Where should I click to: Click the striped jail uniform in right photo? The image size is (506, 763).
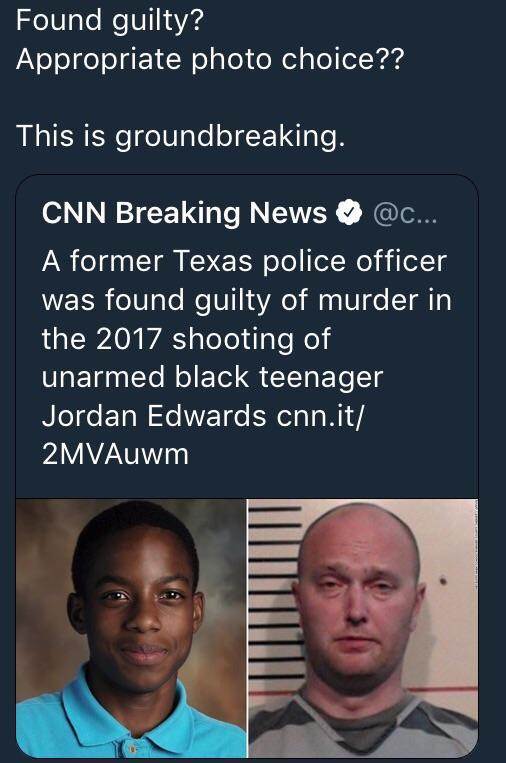coord(363,725)
